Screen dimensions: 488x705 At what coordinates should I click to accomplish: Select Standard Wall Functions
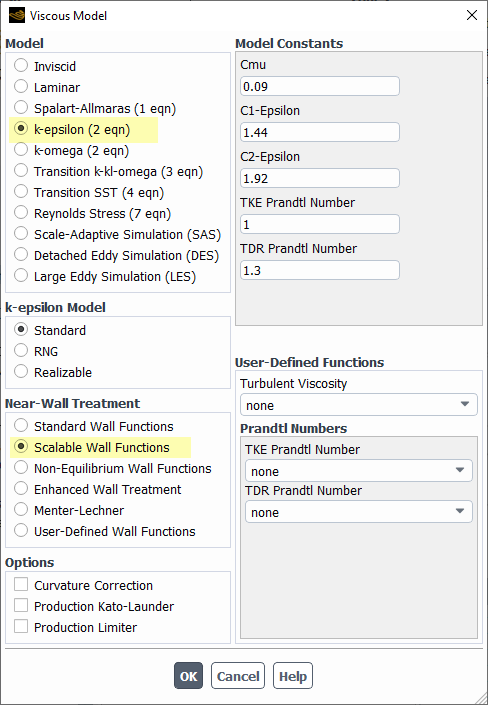click(21, 426)
